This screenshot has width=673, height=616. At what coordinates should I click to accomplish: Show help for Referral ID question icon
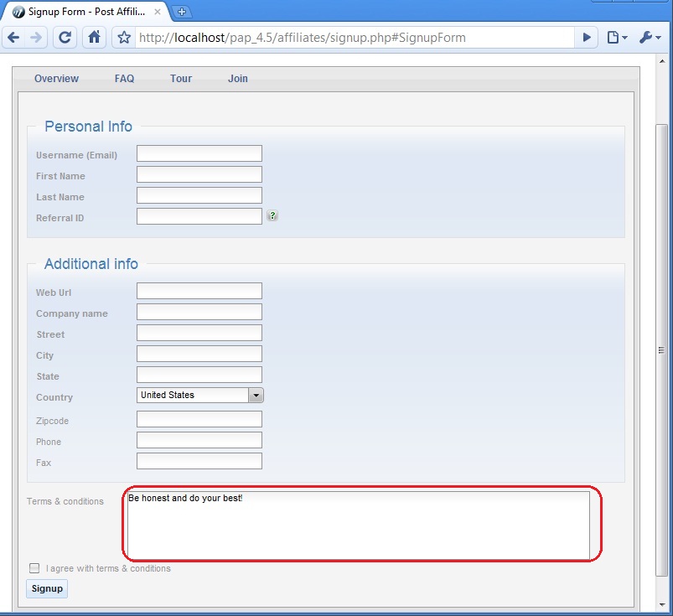(272, 215)
